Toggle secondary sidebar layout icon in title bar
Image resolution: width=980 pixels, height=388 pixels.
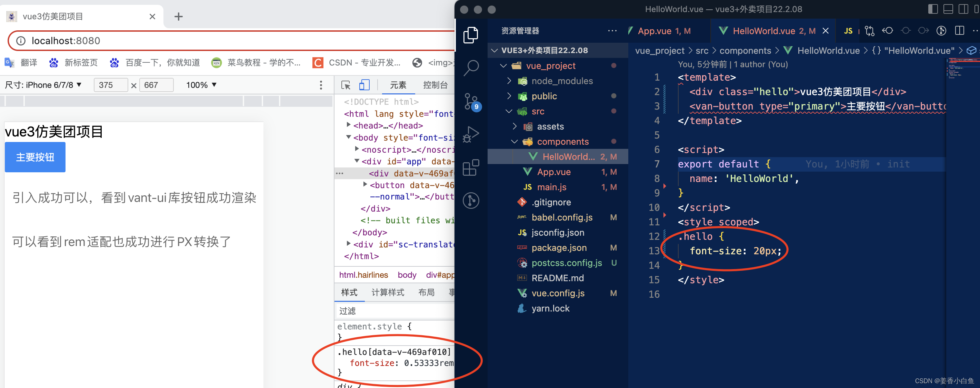coord(963,9)
